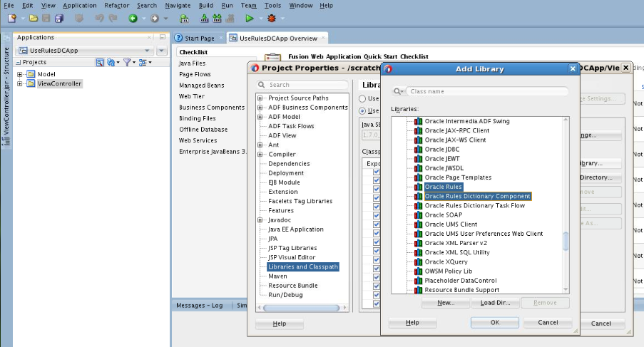Expand the Model project node
Image resolution: width=644 pixels, height=347 pixels.
tap(20, 74)
